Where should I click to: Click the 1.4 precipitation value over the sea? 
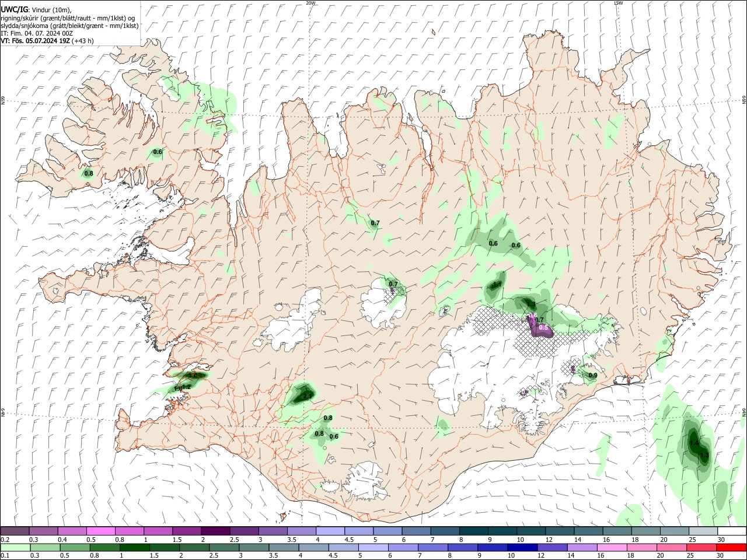pos(694,443)
